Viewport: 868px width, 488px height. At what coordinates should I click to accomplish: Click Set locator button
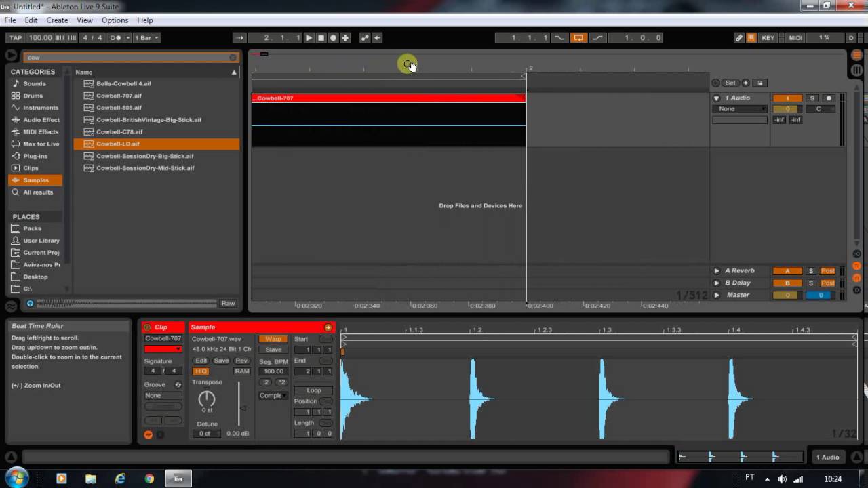tap(730, 83)
